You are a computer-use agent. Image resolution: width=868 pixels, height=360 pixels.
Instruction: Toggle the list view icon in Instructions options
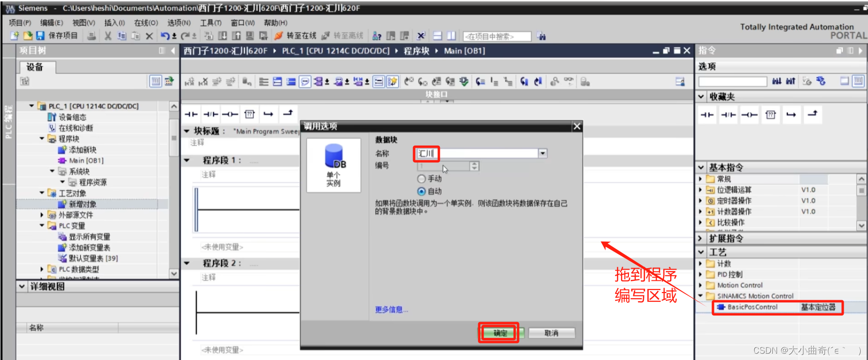tap(858, 81)
